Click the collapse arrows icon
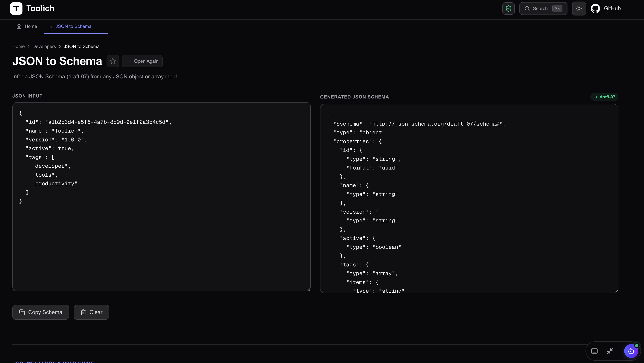This screenshot has width=644, height=363. [x=610, y=351]
